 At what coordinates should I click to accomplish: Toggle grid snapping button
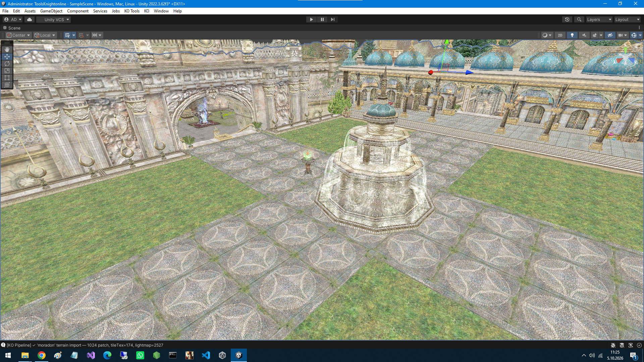81,35
